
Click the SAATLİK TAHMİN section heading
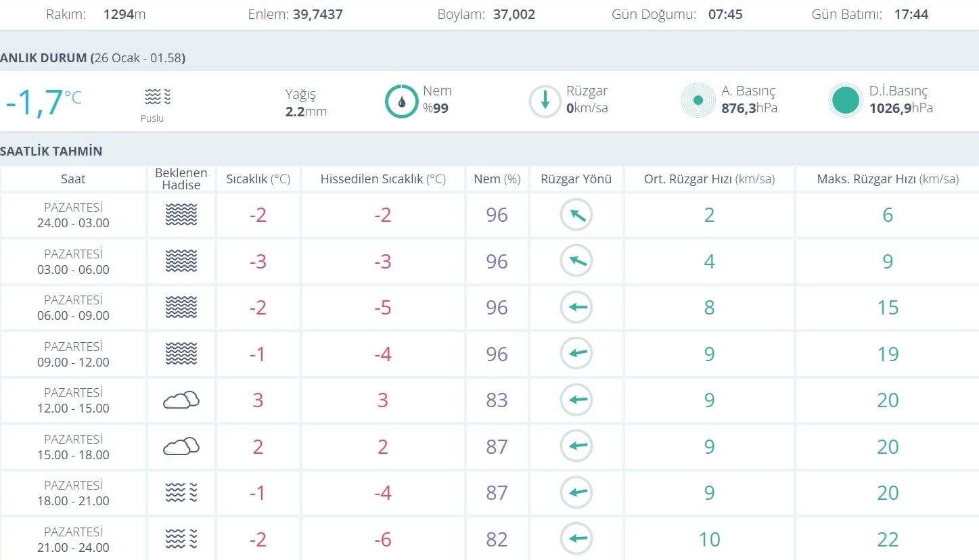(x=51, y=151)
